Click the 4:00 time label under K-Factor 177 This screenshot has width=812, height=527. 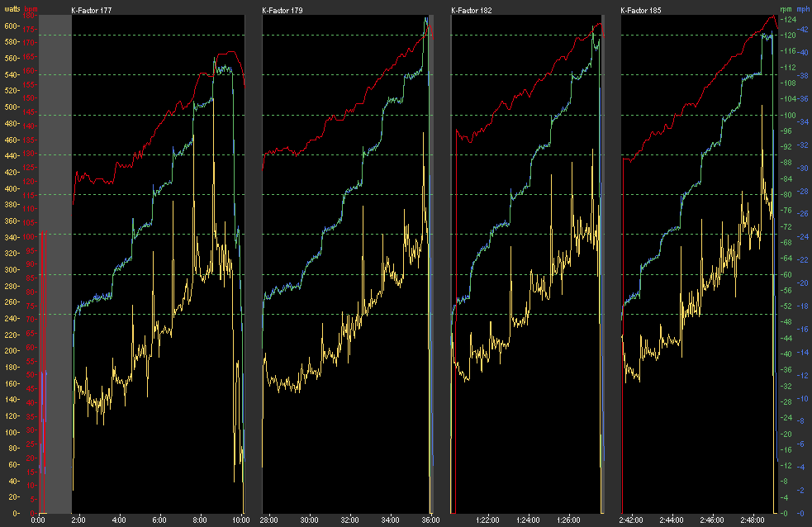click(x=119, y=520)
